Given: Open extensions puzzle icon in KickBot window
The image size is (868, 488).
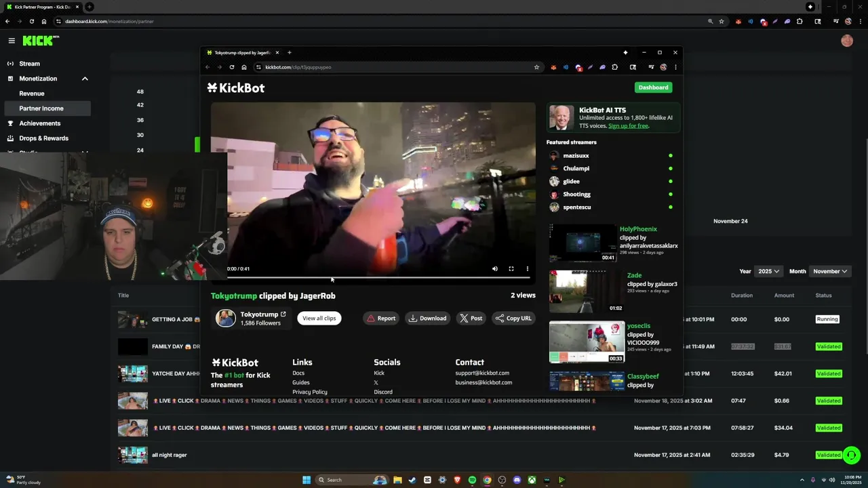Looking at the screenshot, I should click(x=614, y=67).
